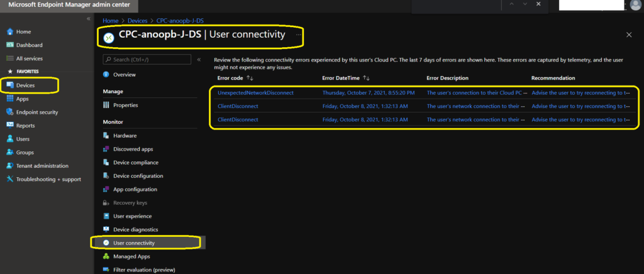Click the User experience icon
644x274 pixels.
(x=106, y=216)
